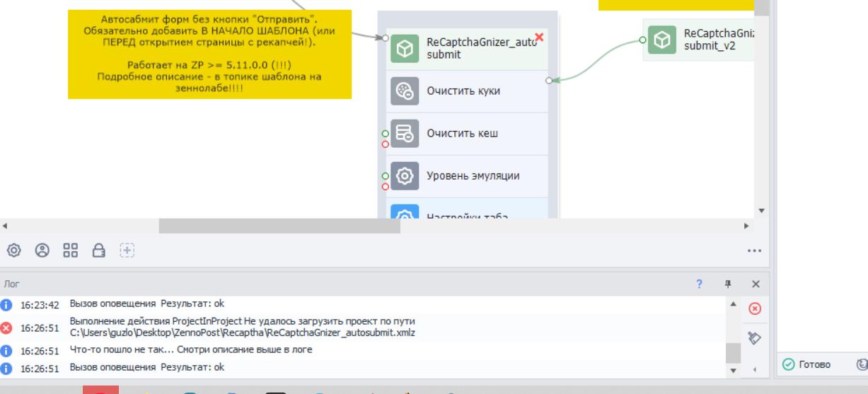Select the 'Уровень эмуляции' action
Image resolution: width=868 pixels, height=394 pixels.
point(468,176)
